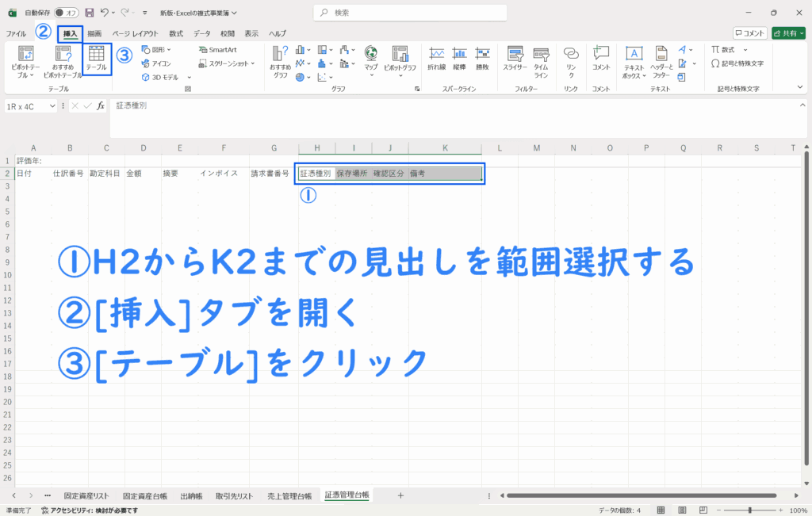Open the 売上管理台帳 sheet tab
The height and width of the screenshot is (516, 812).
tap(289, 496)
